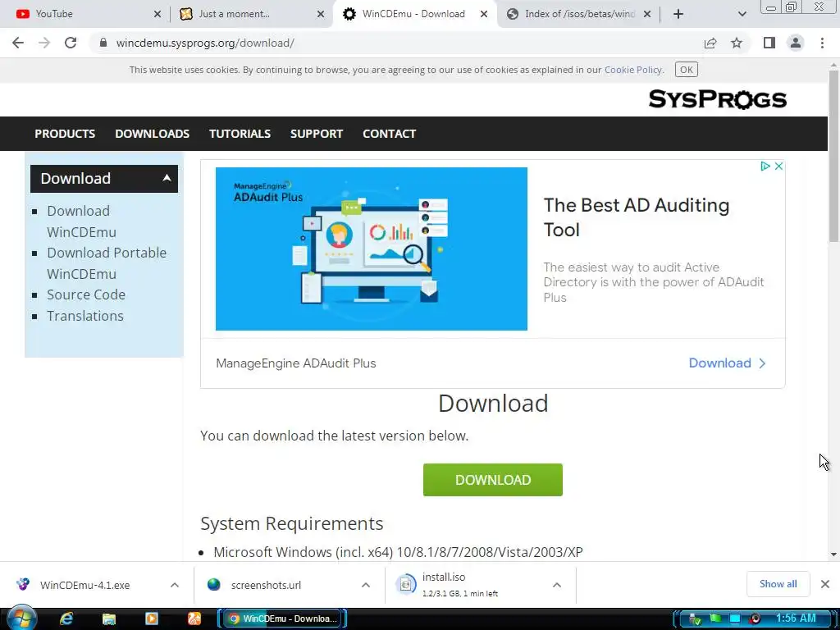This screenshot has width=840, height=630.
Task: Open the DOWNLOADS menu
Action: (x=152, y=134)
